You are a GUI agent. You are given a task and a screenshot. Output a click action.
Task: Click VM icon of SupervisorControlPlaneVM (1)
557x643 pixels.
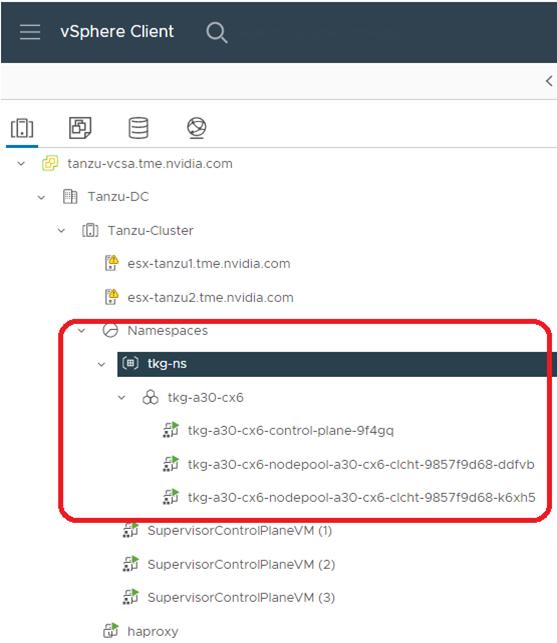point(131,530)
